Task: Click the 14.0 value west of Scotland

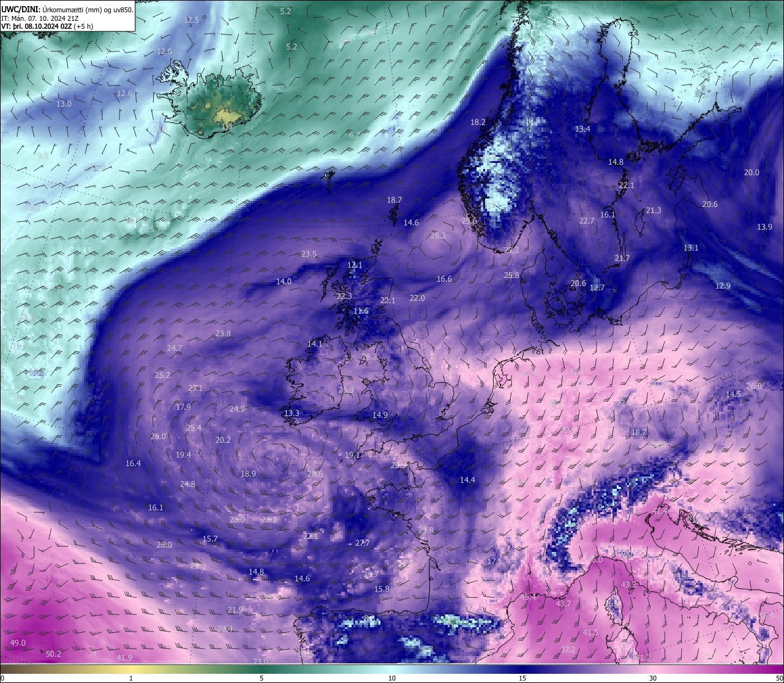Action: [x=284, y=281]
